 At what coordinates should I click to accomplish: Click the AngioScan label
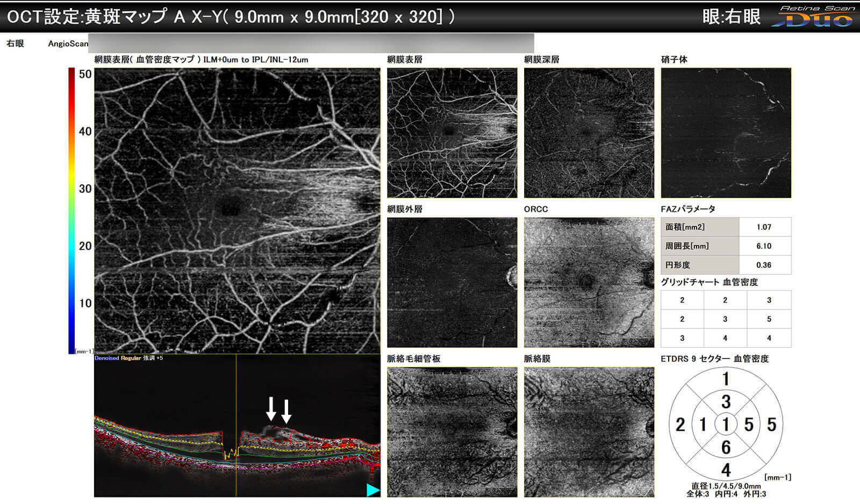pyautogui.click(x=68, y=44)
